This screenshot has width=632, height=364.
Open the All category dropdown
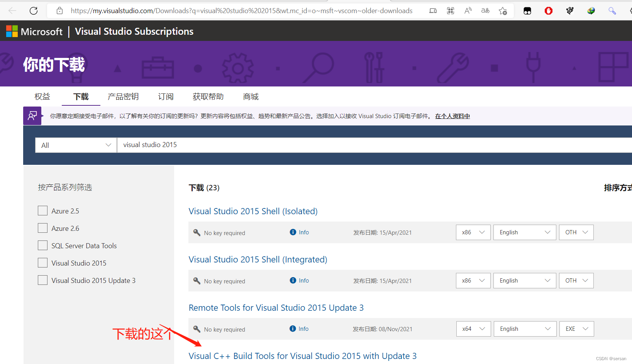[76, 145]
